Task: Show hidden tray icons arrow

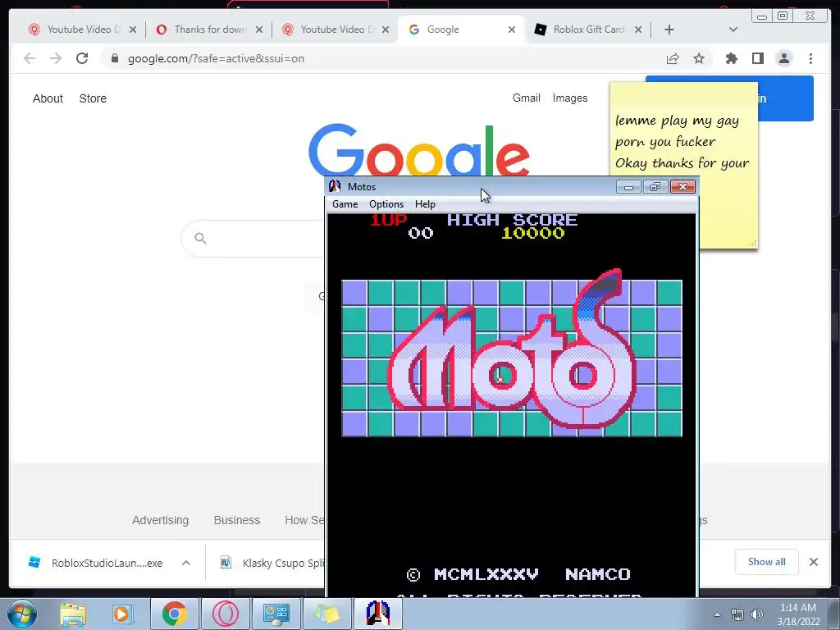Action: pyautogui.click(x=717, y=614)
